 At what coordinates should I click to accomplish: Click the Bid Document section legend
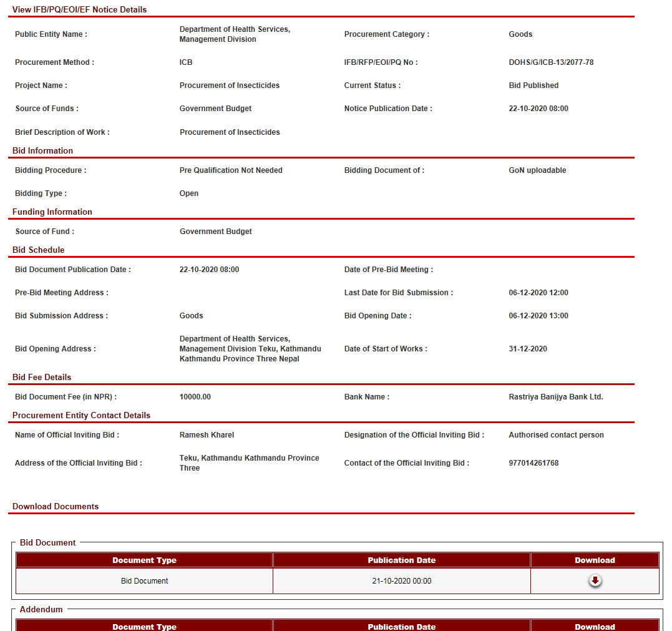(x=47, y=542)
